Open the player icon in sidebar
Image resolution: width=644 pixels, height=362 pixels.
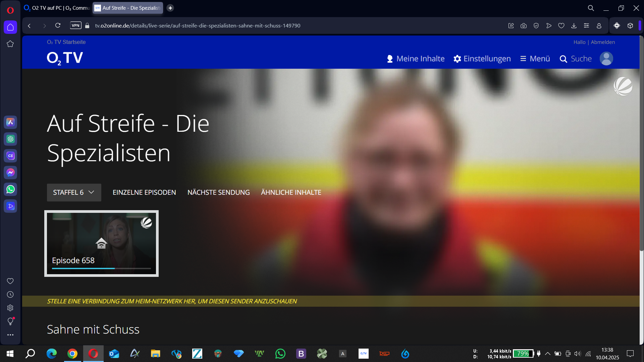pyautogui.click(x=10, y=206)
